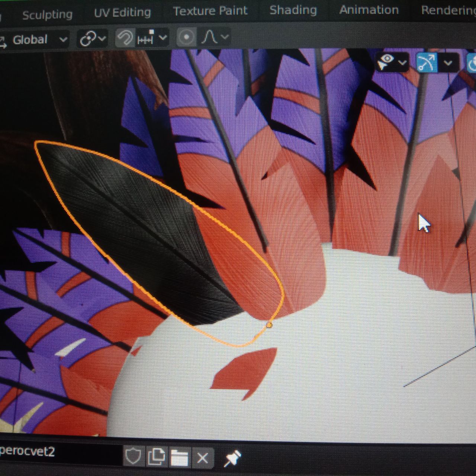This screenshot has height=476, width=476.
Task: Toggle fake user shield for perocvet2
Action: click(133, 456)
